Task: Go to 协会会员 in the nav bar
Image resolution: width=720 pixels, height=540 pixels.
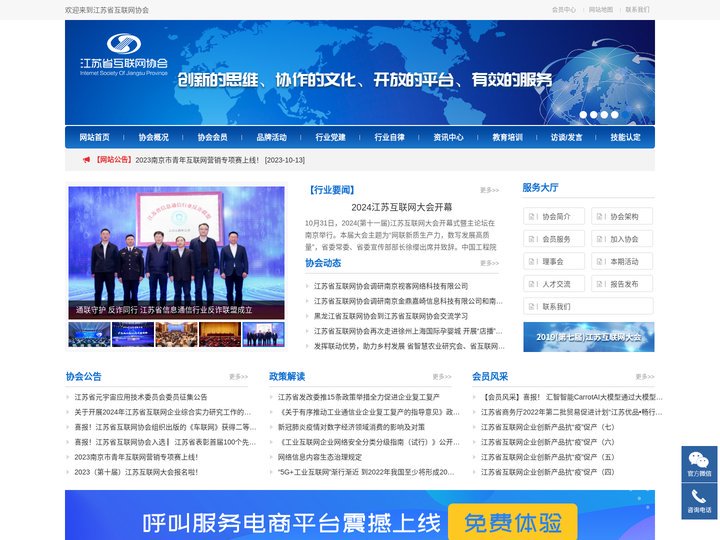Action: [x=213, y=137]
